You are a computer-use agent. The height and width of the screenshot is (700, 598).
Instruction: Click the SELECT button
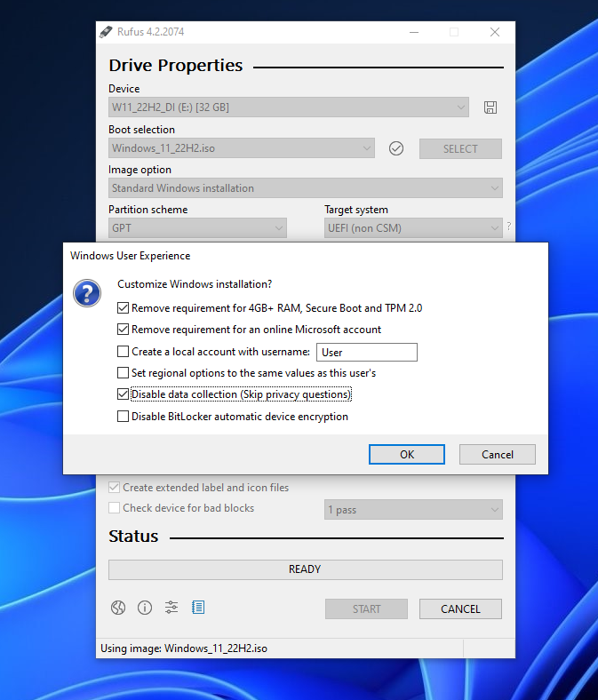click(460, 148)
